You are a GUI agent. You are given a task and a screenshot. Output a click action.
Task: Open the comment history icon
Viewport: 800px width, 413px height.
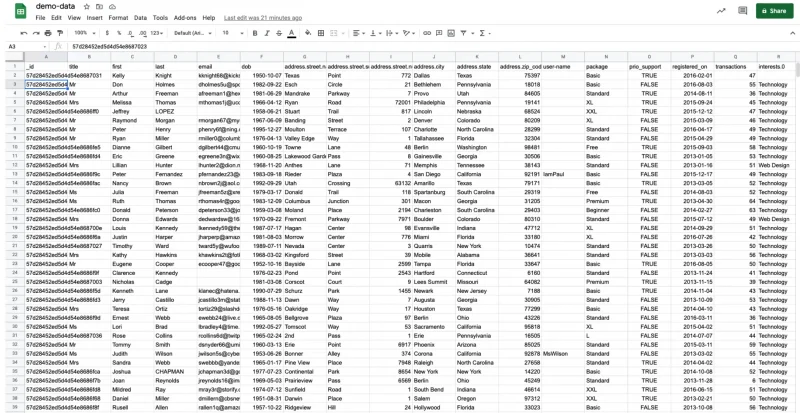pos(743,11)
